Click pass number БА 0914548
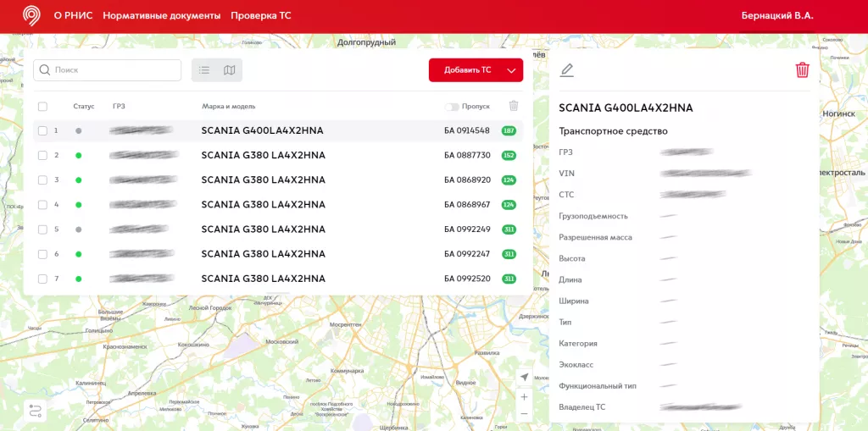The image size is (868, 431). click(x=467, y=130)
